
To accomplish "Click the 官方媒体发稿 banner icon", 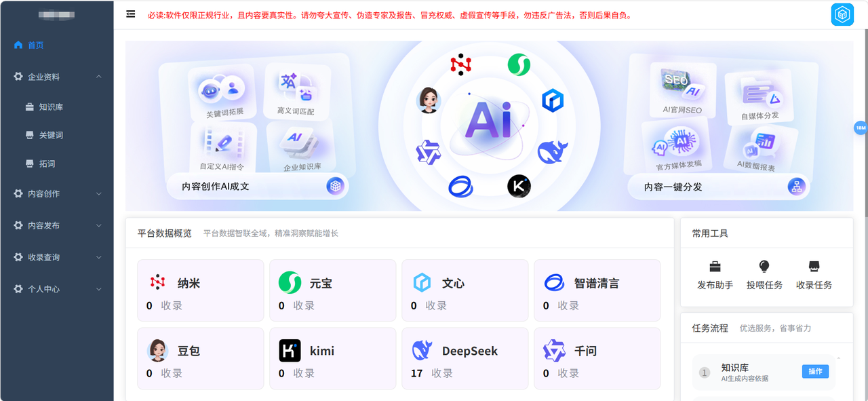I will tap(677, 147).
